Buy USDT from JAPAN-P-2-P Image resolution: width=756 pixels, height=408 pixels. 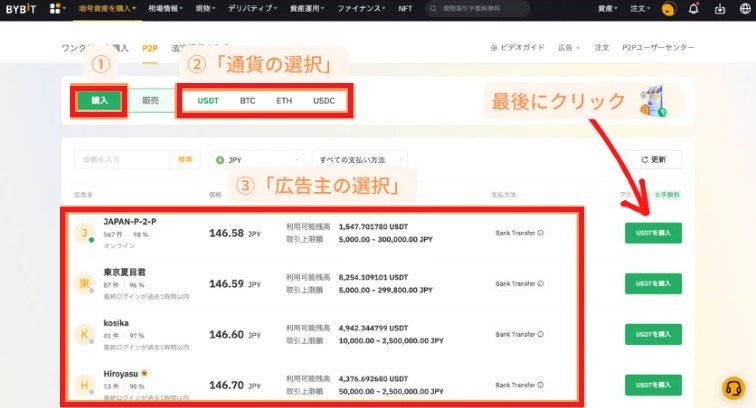(x=653, y=233)
